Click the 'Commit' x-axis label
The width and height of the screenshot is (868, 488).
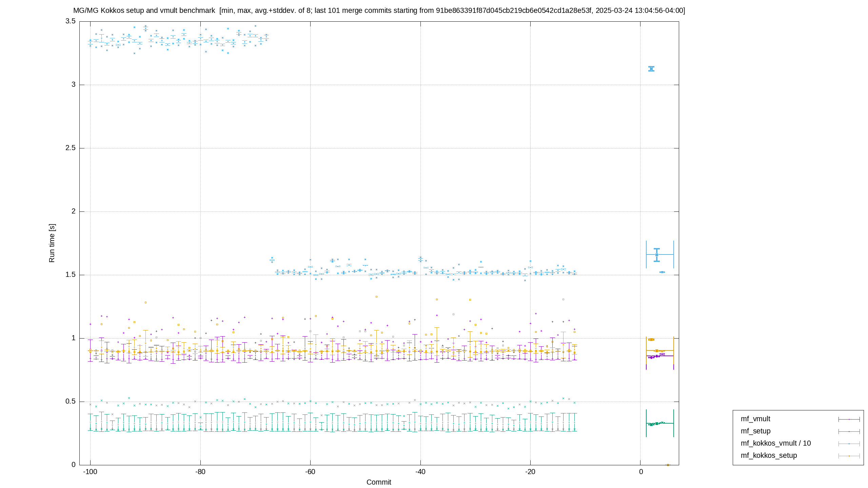coord(379,482)
